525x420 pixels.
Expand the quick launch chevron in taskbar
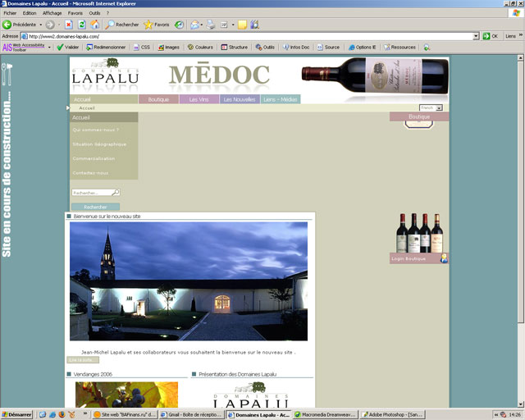coord(85,413)
